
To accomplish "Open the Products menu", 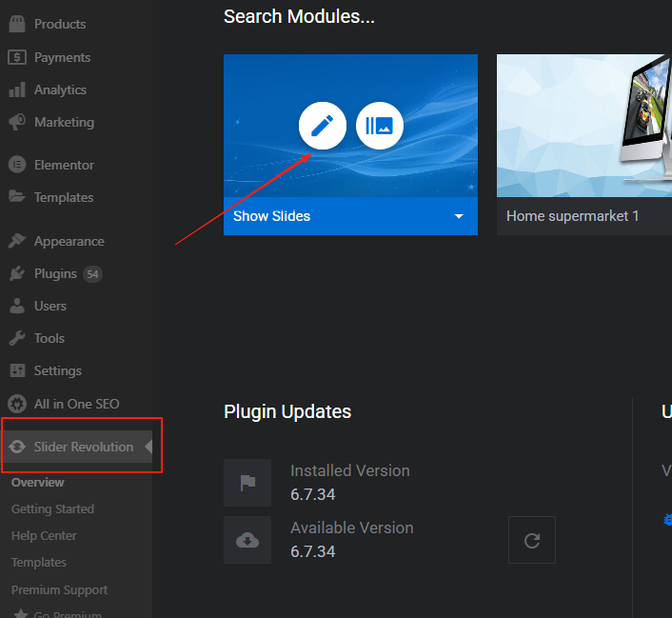I will [x=59, y=24].
